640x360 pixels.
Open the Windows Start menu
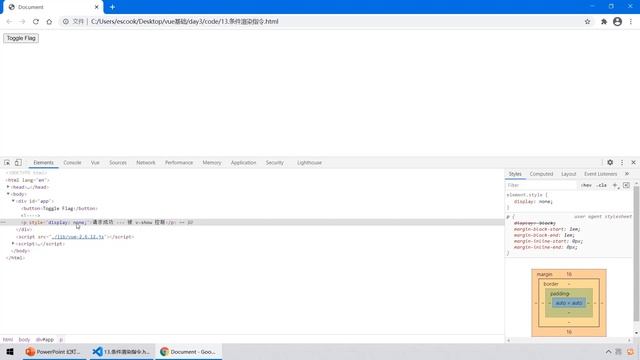(x=10, y=351)
